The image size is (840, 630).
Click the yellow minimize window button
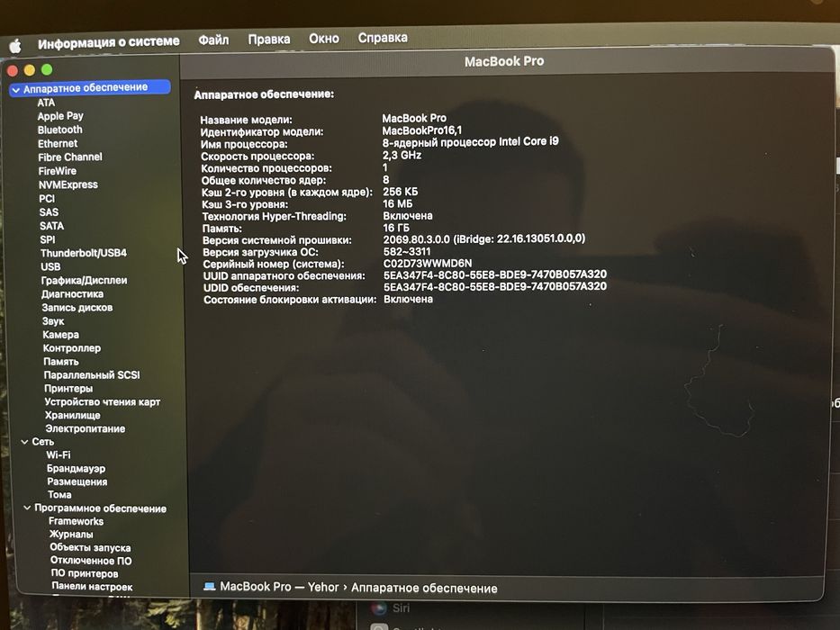point(30,69)
